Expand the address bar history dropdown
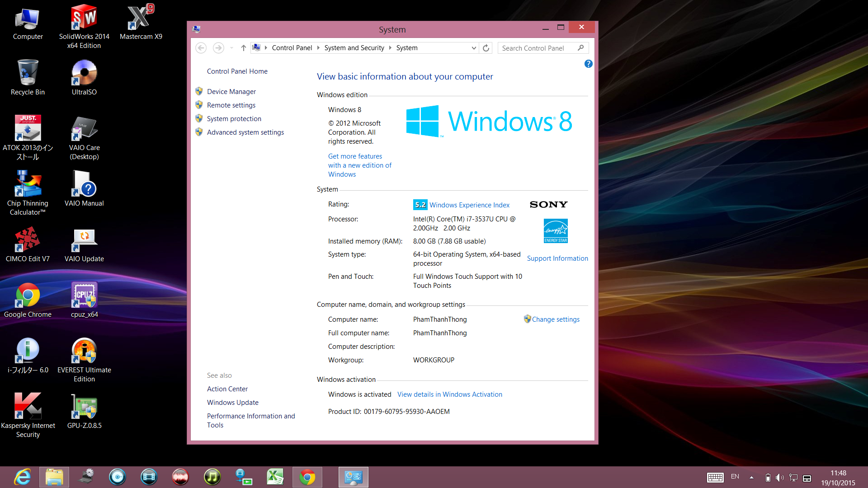 (474, 48)
